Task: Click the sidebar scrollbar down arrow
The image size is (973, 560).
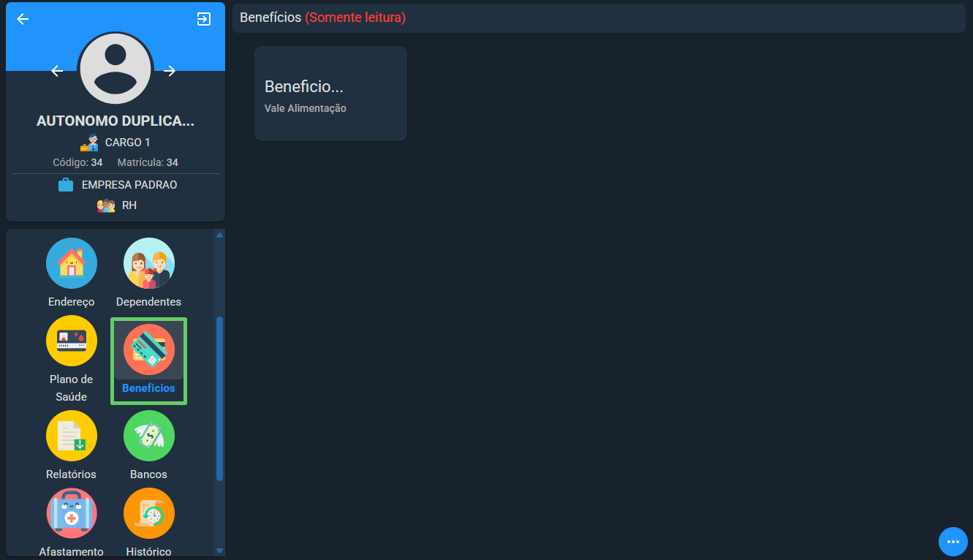Action: [x=219, y=550]
